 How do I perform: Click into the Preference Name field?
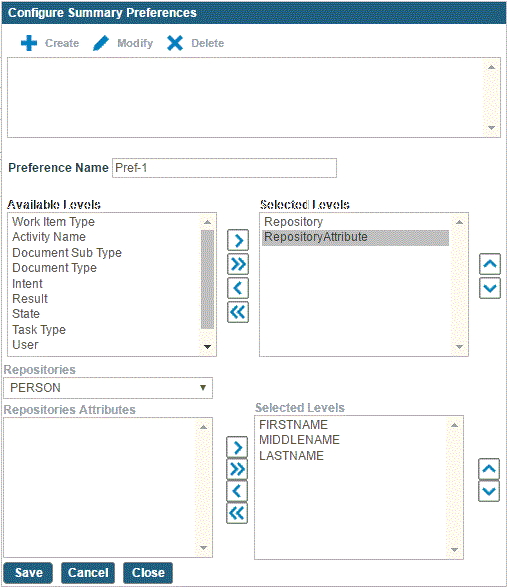coord(224,168)
